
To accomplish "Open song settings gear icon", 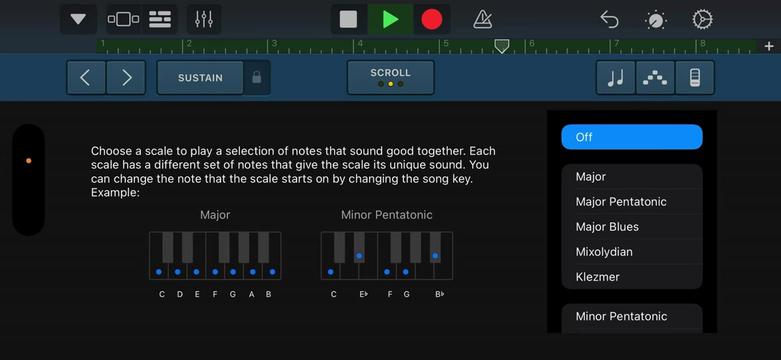I will 702,19.
